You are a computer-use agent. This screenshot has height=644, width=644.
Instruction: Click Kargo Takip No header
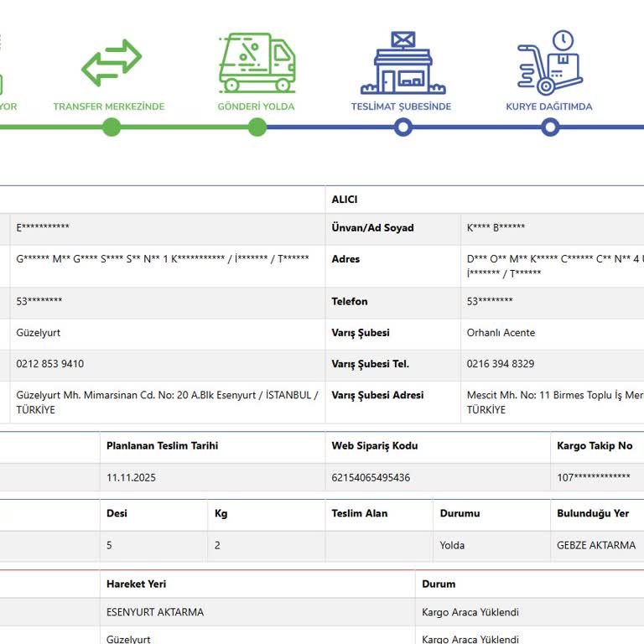[595, 446]
